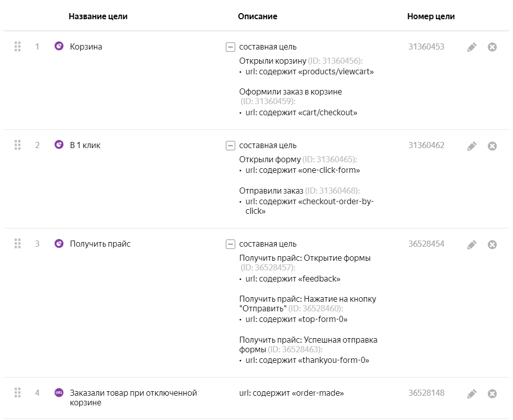Click the «Название цели» column header
The width and height of the screenshot is (513, 420).
(x=98, y=16)
